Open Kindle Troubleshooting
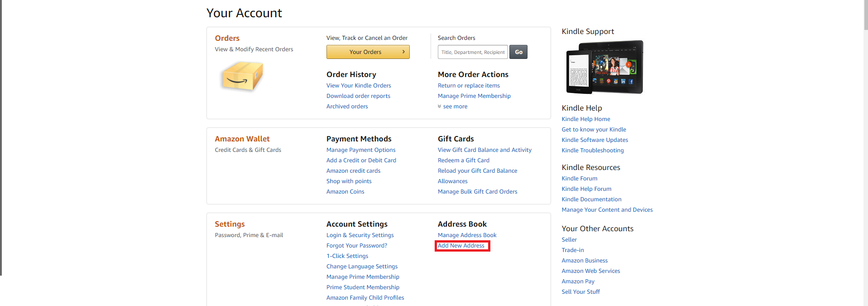 pyautogui.click(x=593, y=151)
